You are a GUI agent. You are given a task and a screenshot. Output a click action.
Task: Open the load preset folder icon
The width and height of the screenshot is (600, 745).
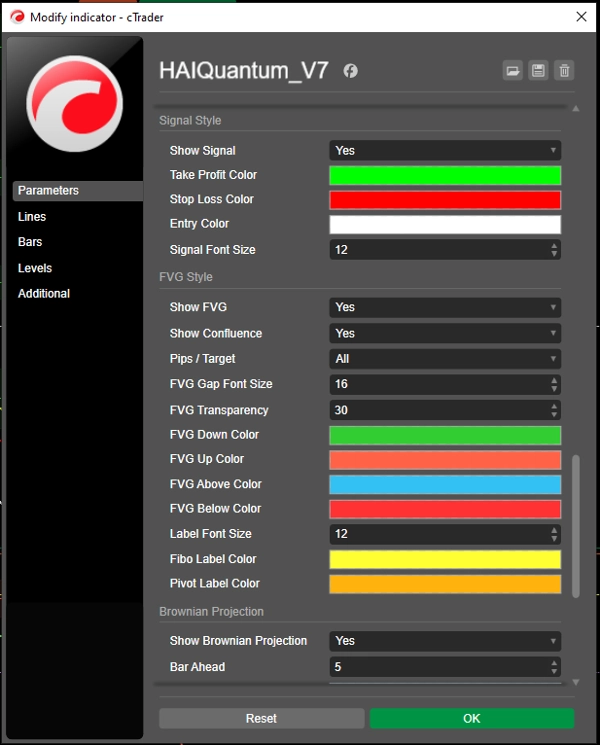tap(513, 71)
